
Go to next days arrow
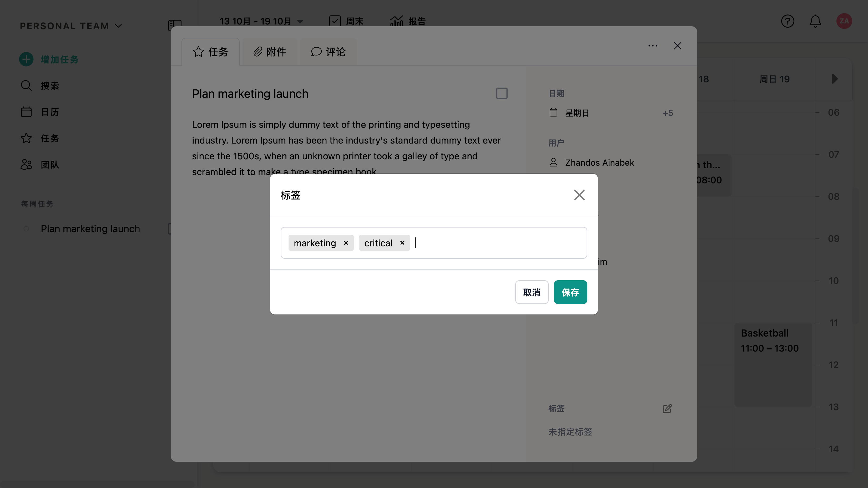[834, 79]
